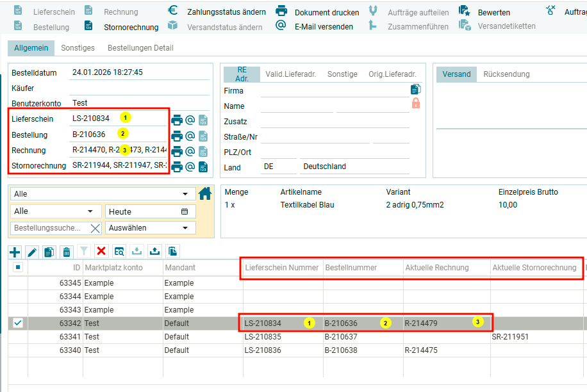Click the trash delete icon above the table
This screenshot has height=392, width=587.
tap(67, 252)
